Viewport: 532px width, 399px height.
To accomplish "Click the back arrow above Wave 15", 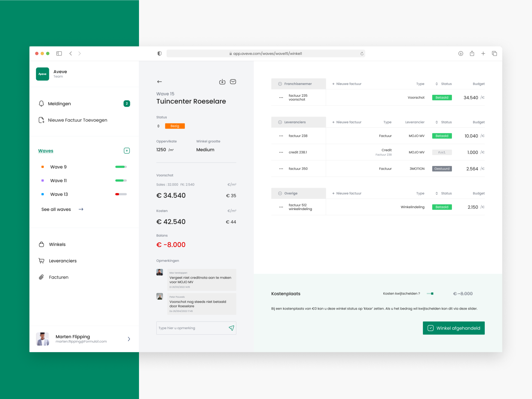I will 159,81.
